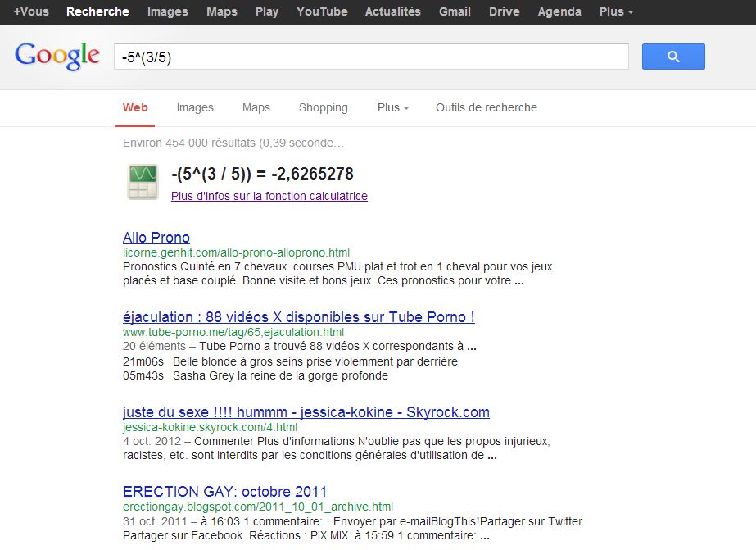Viewport: 756px width, 550px height.
Task: Click the éjaculation : 88 vidéos result title
Action: (x=298, y=317)
